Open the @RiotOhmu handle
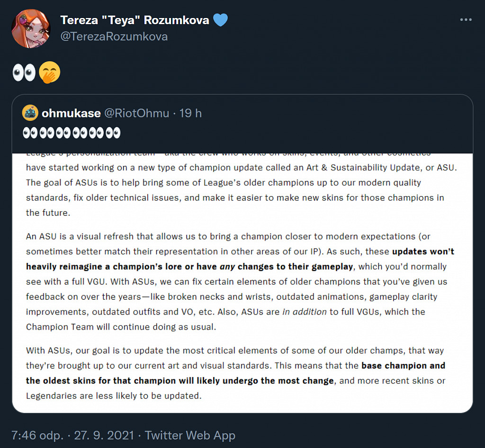Viewport: 485px width, 448px height. (x=136, y=113)
